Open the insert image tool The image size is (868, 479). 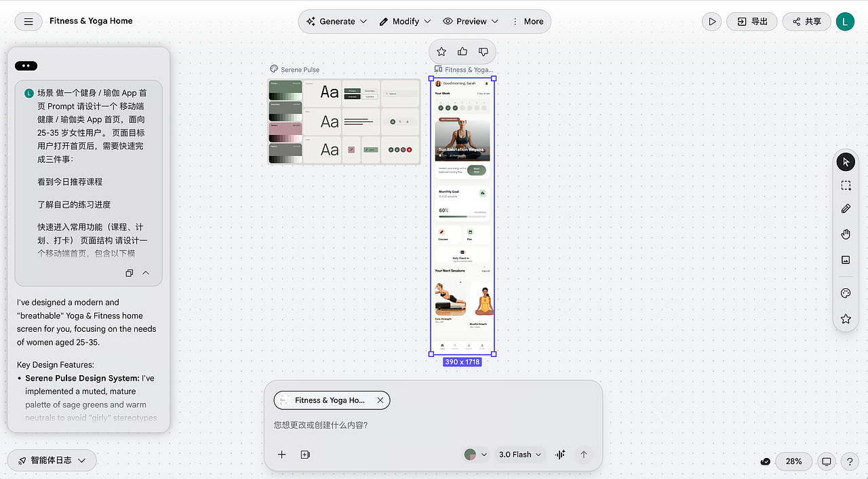845,259
